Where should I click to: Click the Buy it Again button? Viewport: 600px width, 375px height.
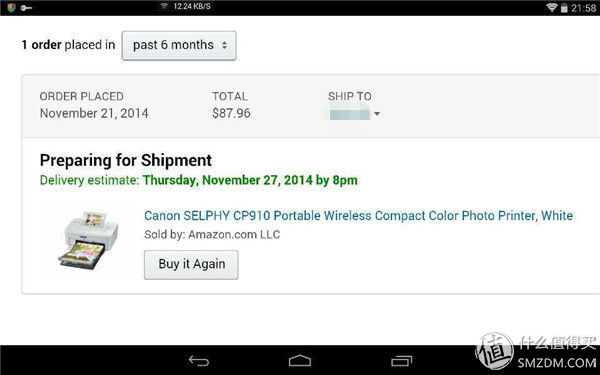tap(191, 264)
